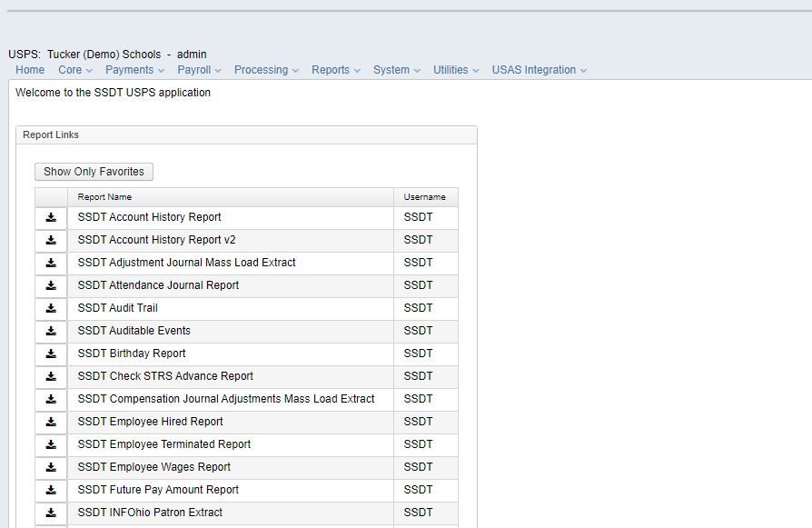Screen dimensions: 812x528
Task: Click 'SSDT Compensation Journal Adjustments Mass Load Extract'
Action: click(226, 399)
